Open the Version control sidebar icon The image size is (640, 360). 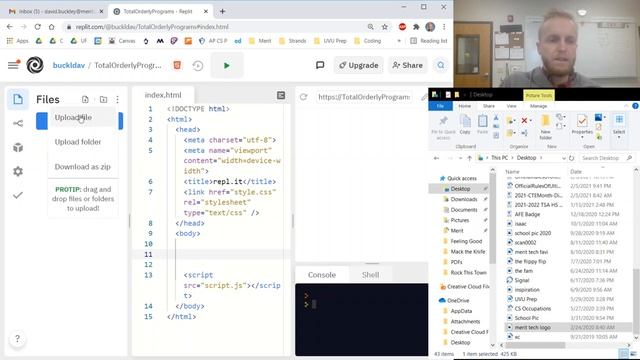click(18, 123)
